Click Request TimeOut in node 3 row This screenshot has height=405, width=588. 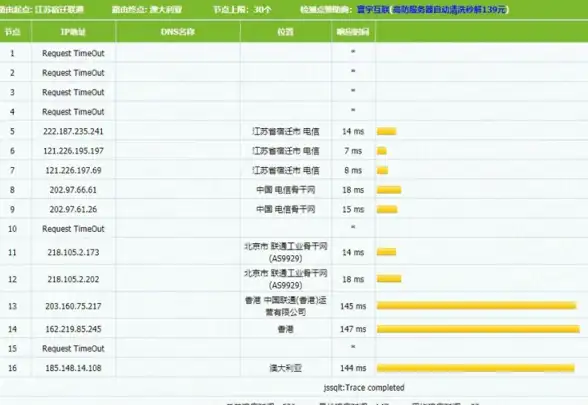tap(73, 92)
